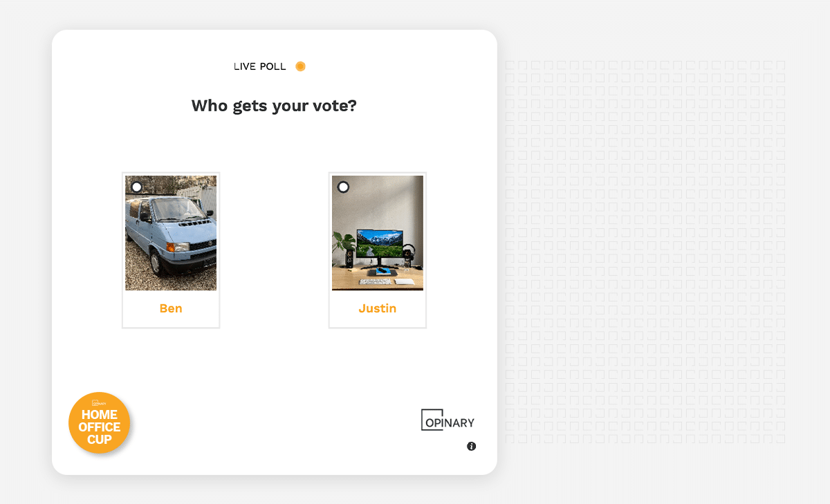Click the patterned background beside the poll
The height and width of the screenshot is (504, 830).
coord(645,252)
